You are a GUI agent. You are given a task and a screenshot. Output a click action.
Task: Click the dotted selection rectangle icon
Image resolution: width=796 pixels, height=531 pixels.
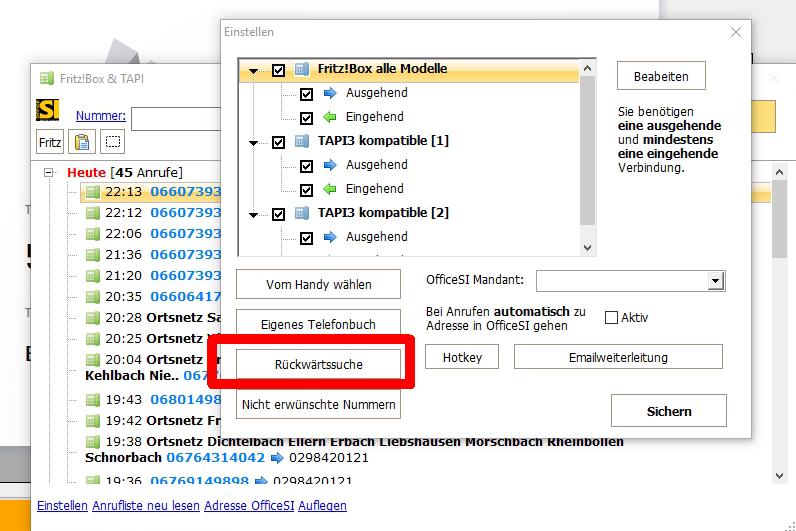click(x=113, y=142)
